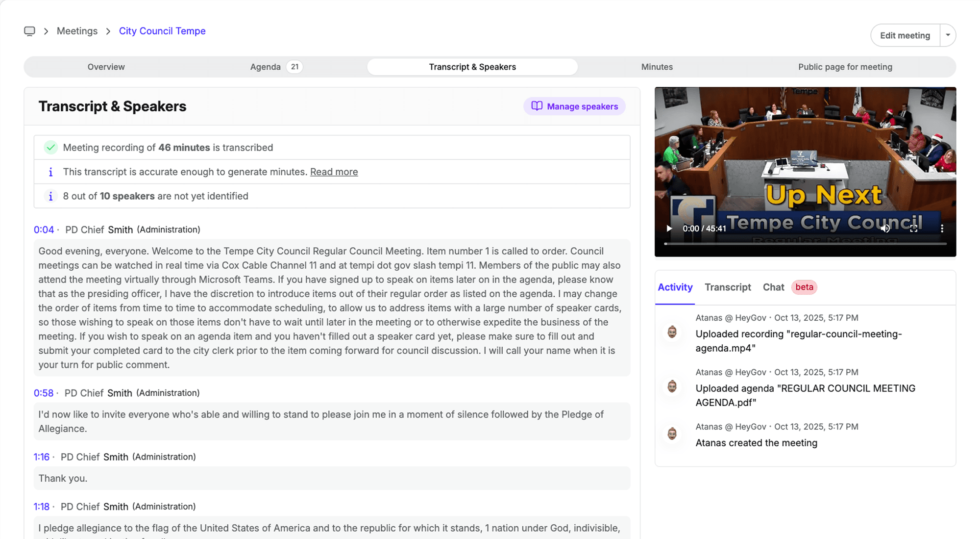
Task: Mute the video volume icon
Action: (885, 229)
